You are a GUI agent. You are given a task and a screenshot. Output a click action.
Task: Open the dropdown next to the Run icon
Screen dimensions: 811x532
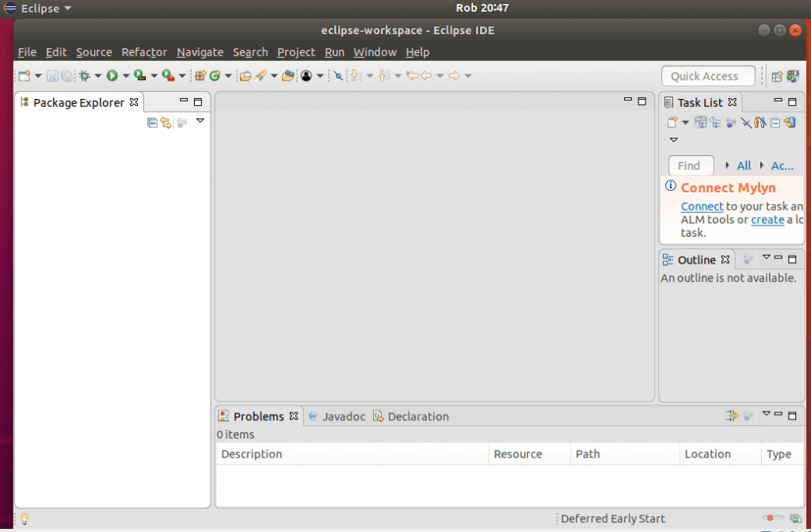click(x=126, y=75)
